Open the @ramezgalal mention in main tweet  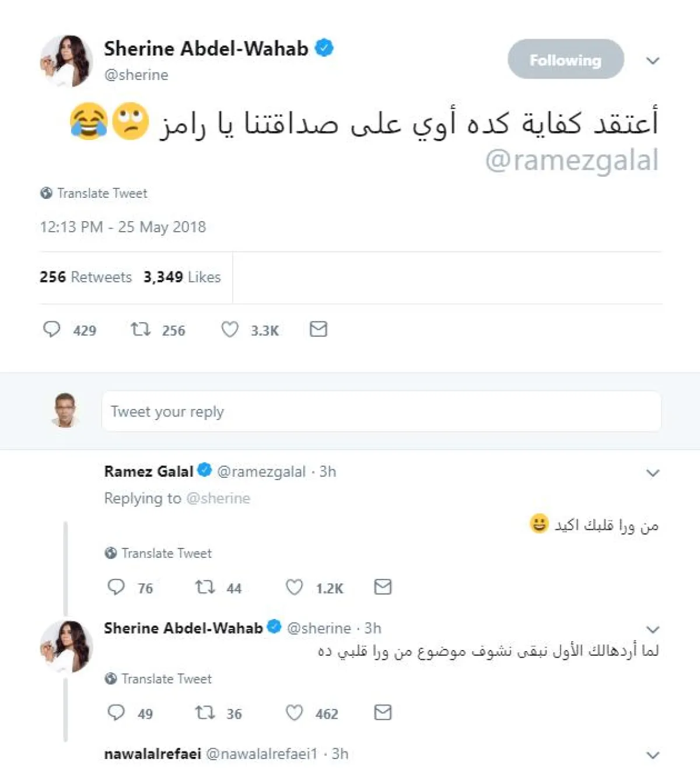click(572, 160)
